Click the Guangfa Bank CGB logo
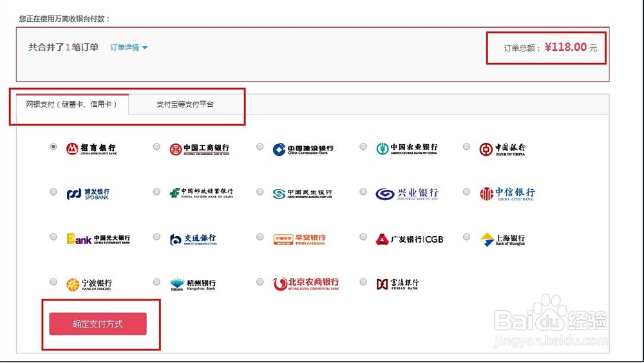The width and height of the screenshot is (644, 363). [x=410, y=239]
